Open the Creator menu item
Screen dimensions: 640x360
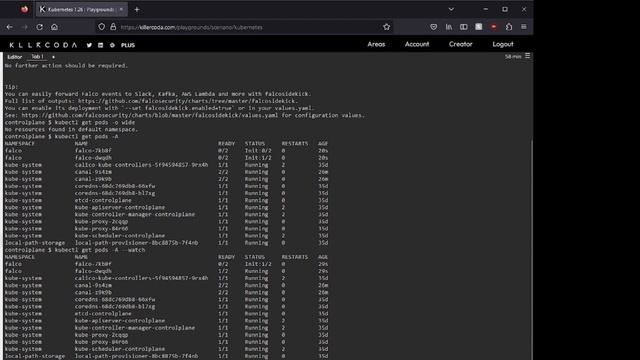tap(460, 44)
